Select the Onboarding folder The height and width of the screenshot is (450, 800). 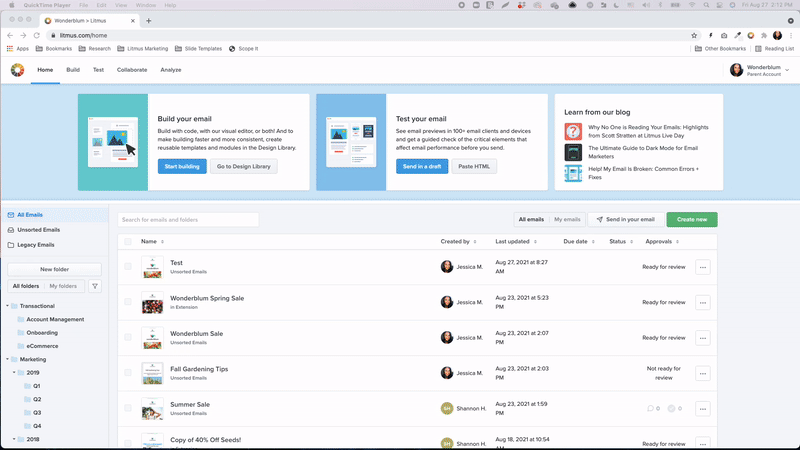point(42,333)
